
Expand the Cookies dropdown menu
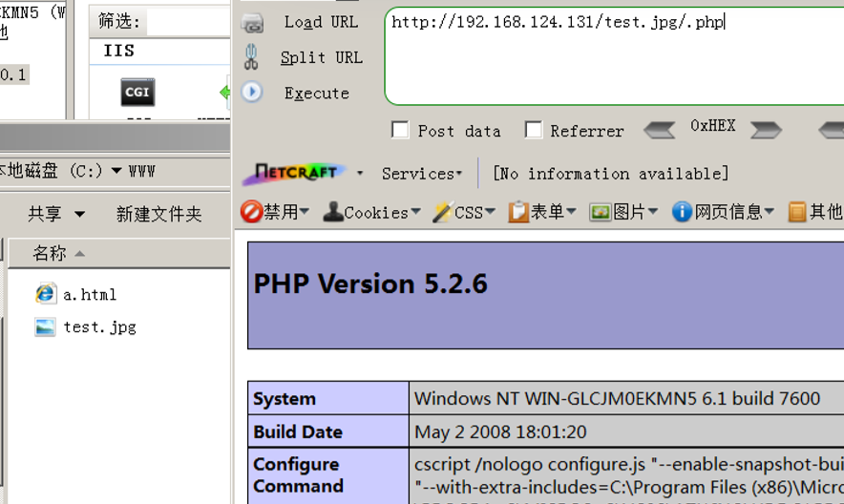(415, 211)
